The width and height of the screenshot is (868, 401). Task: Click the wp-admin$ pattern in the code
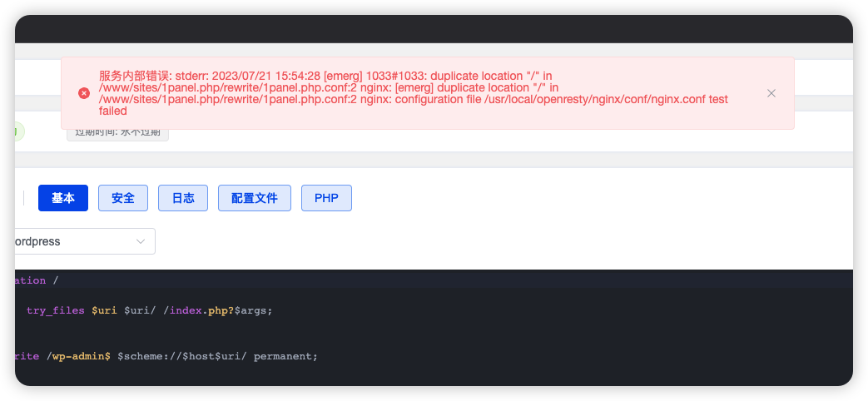pyautogui.click(x=82, y=356)
